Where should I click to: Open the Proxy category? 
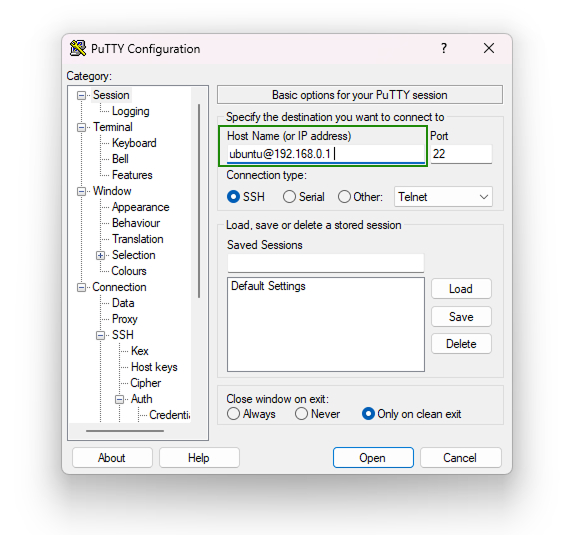tap(125, 319)
